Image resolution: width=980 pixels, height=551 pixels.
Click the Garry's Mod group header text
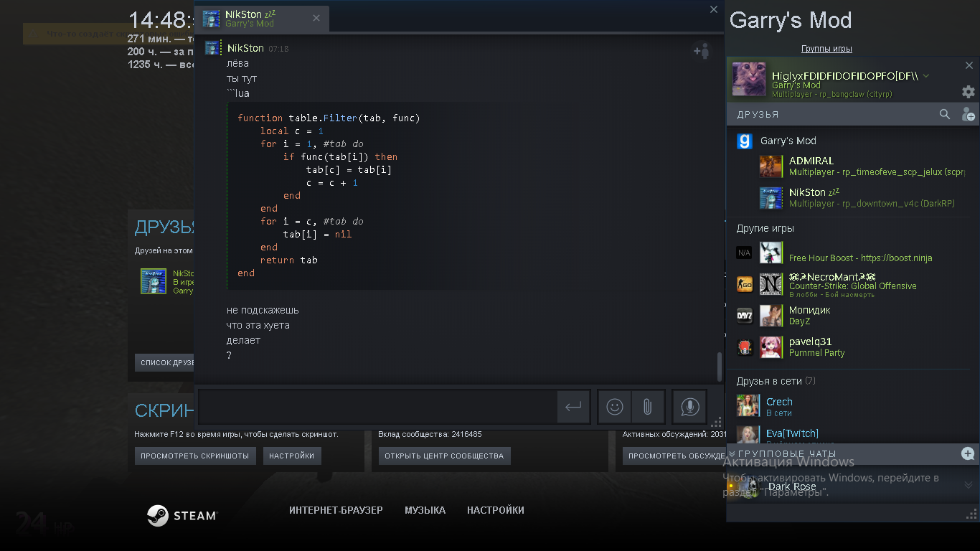(788, 141)
